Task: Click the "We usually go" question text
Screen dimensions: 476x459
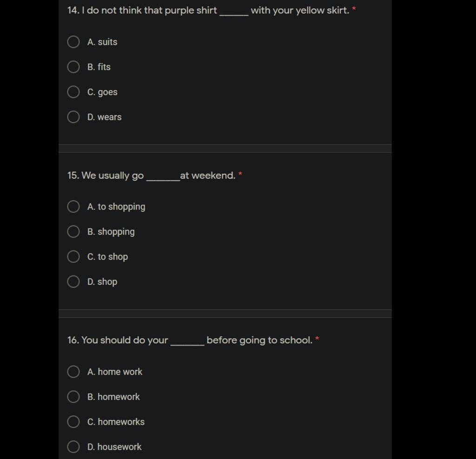Action: [x=112, y=176]
